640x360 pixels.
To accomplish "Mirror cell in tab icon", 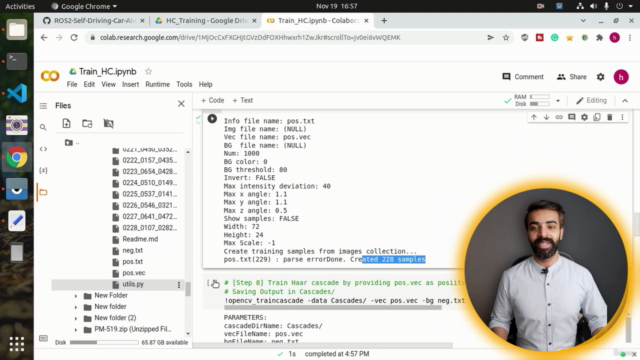I will 597,118.
